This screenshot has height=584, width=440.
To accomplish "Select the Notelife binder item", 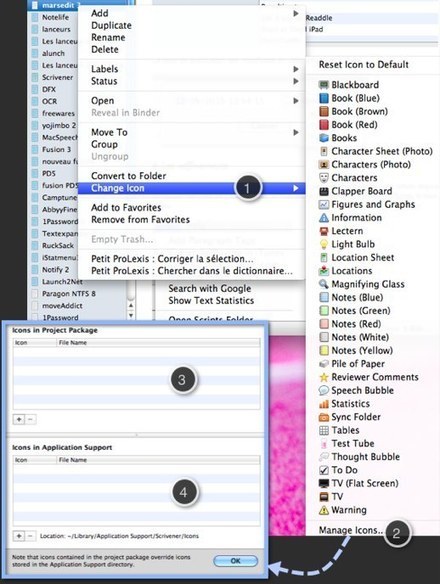I will [55, 18].
